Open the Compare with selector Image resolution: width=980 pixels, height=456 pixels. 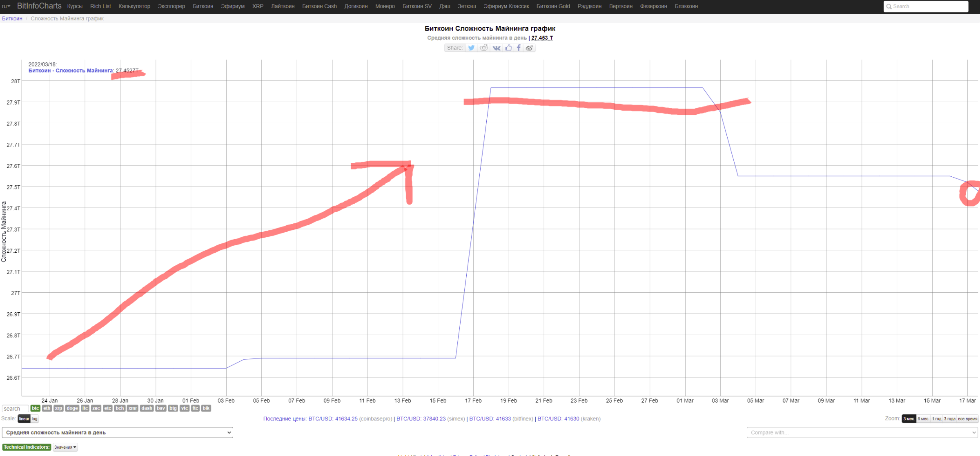pyautogui.click(x=862, y=432)
